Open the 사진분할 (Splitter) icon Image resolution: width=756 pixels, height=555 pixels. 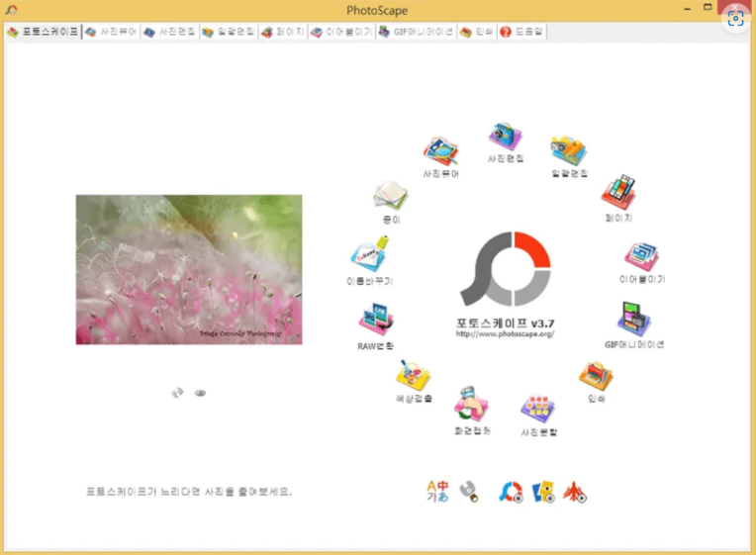tap(538, 409)
